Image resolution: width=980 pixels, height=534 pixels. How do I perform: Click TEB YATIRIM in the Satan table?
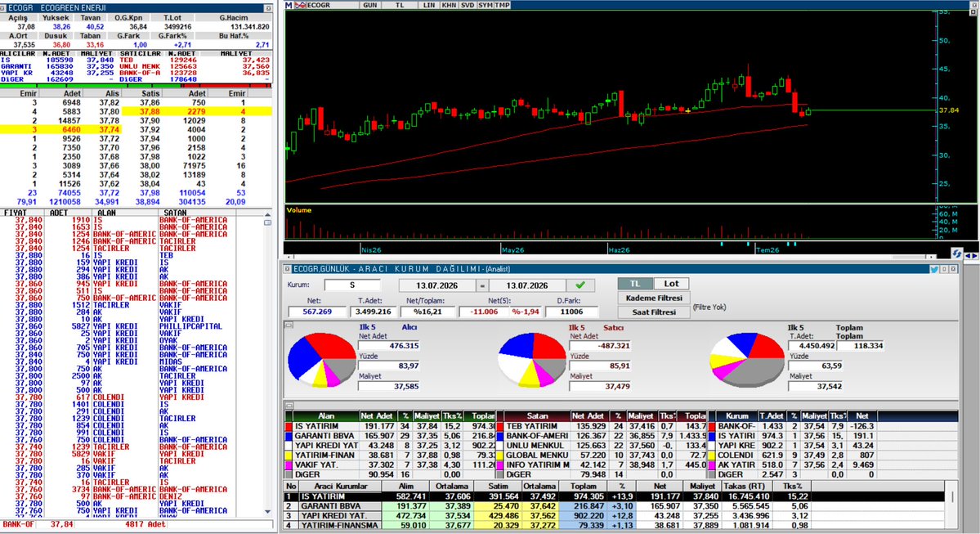[531, 426]
